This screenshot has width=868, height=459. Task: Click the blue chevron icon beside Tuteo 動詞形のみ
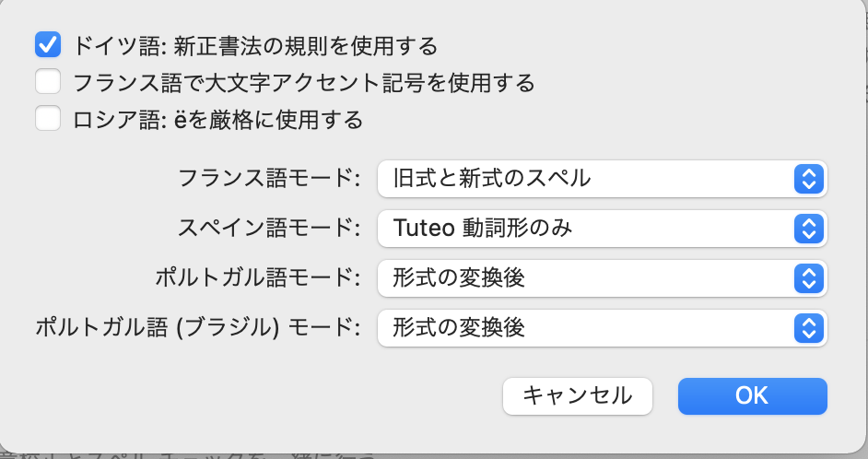pyautogui.click(x=807, y=229)
